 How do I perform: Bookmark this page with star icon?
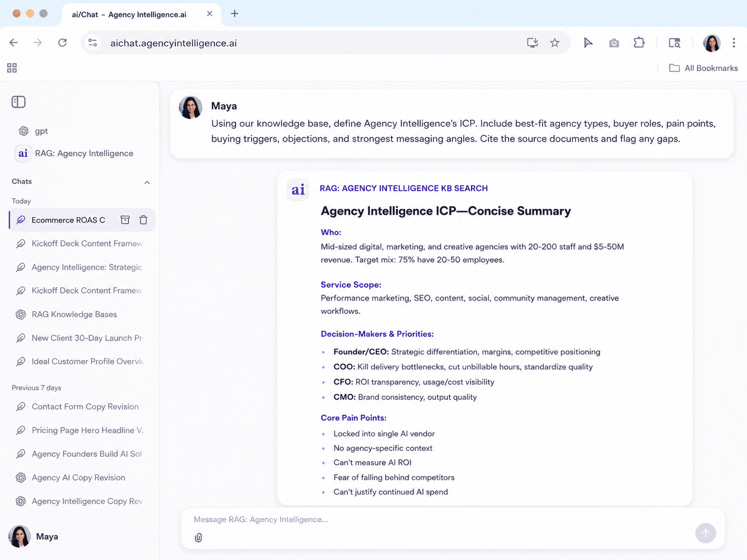555,43
